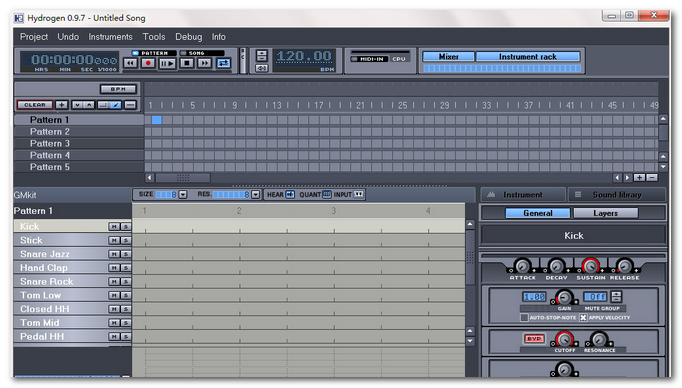
Task: Switch to the Sound library tab
Action: pos(617,195)
